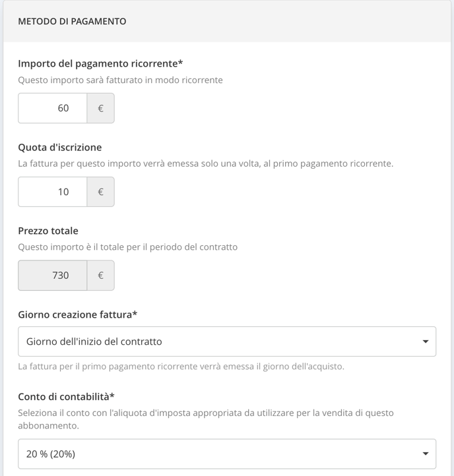Click the Conto di contabilità label
Image resolution: width=454 pixels, height=476 pixels.
tap(66, 396)
